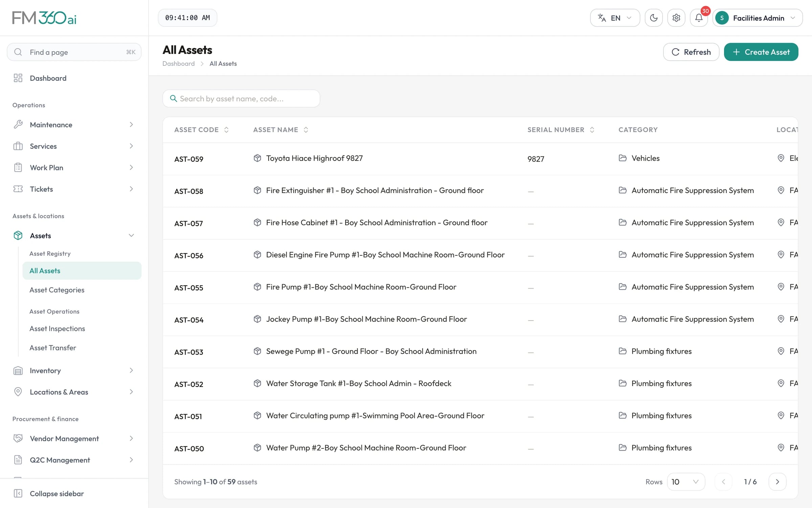
Task: Open the EN language dropdown
Action: [x=615, y=18]
